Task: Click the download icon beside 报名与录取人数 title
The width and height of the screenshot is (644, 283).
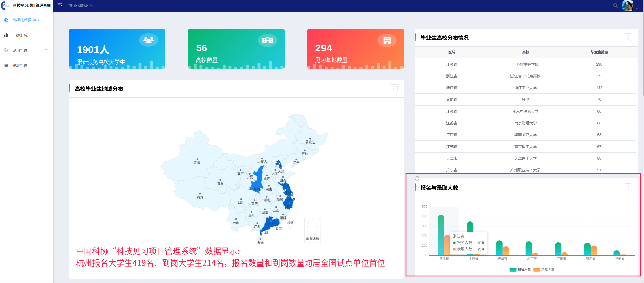Action: pos(417,186)
